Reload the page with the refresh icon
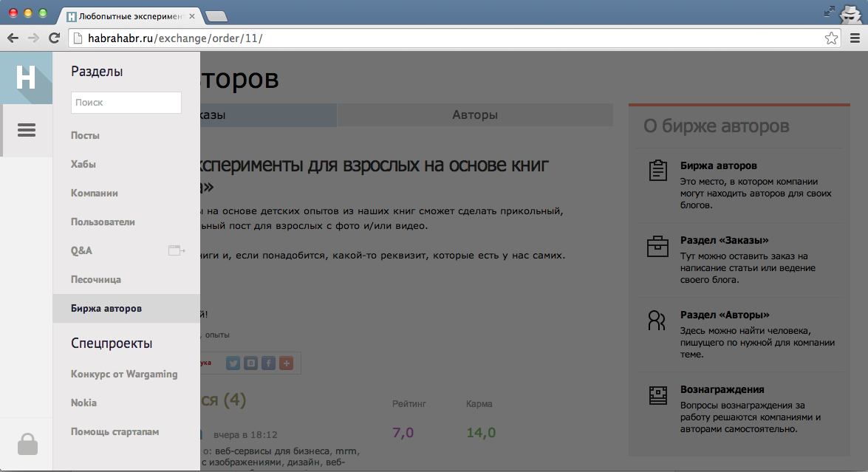 click(53, 38)
